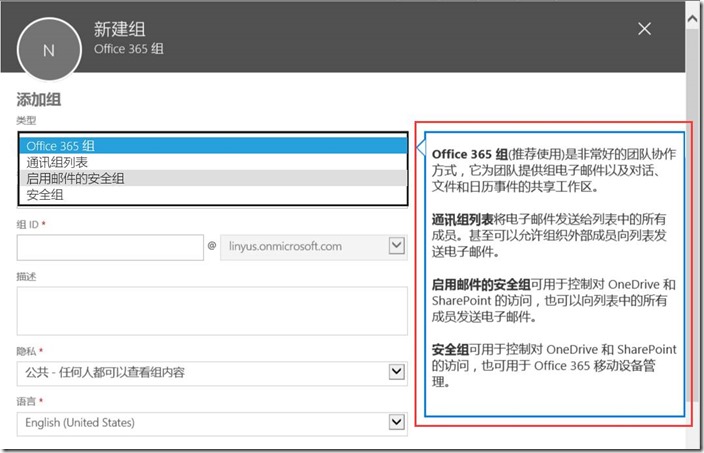Close the 新建组 panel with the X
Image resolution: width=704 pixels, height=453 pixels.
pyautogui.click(x=644, y=29)
